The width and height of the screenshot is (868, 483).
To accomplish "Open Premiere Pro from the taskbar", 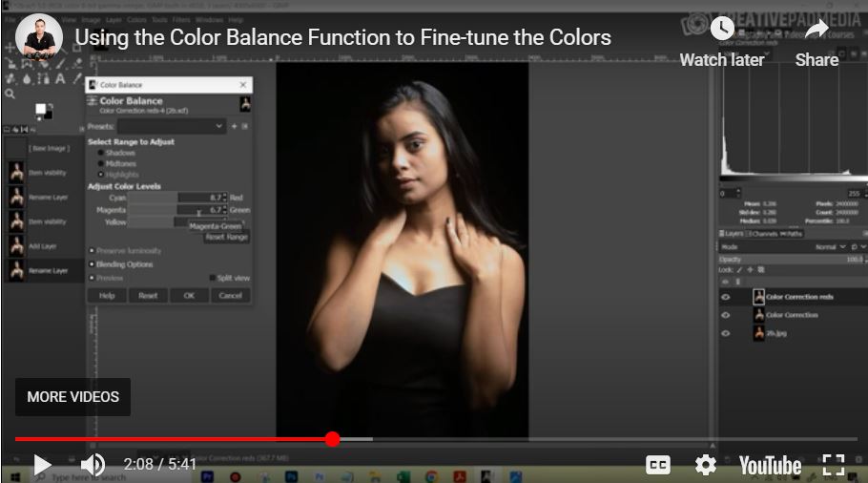I will click(x=208, y=477).
